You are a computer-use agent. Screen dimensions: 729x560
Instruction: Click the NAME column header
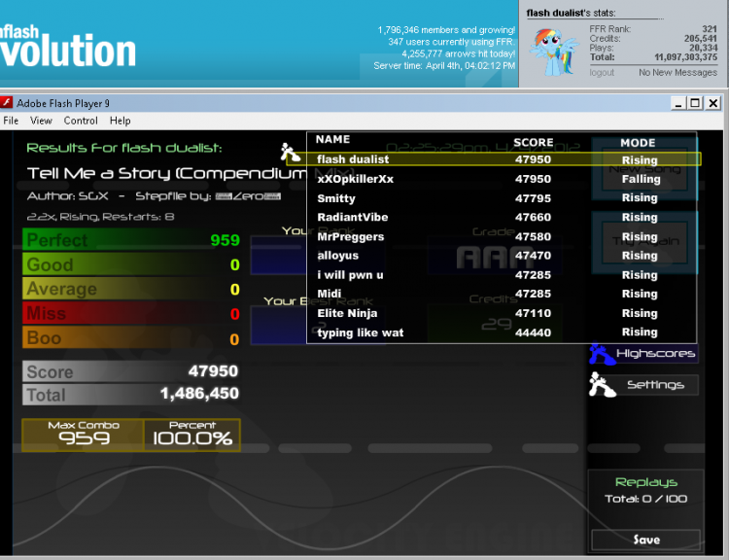click(x=332, y=139)
